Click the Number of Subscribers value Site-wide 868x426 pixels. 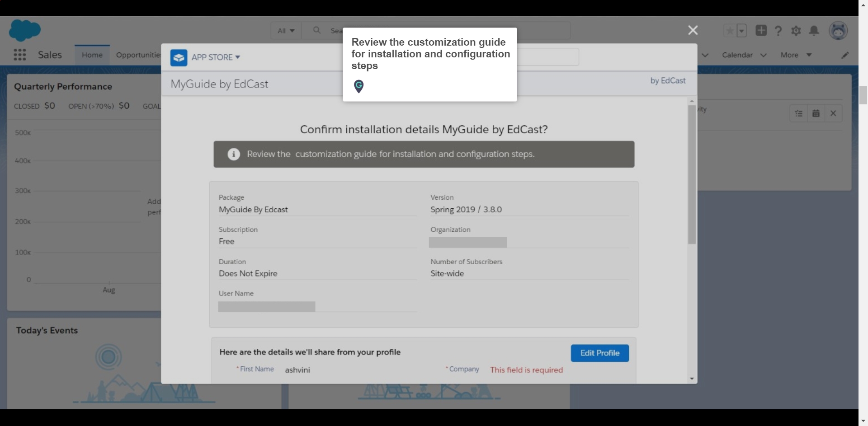click(447, 273)
